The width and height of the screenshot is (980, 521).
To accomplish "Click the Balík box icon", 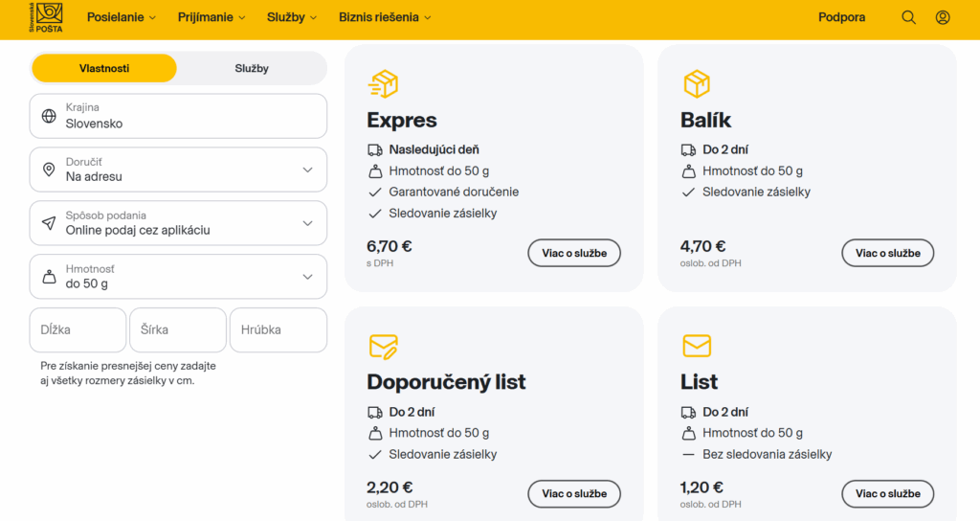I will tap(697, 84).
